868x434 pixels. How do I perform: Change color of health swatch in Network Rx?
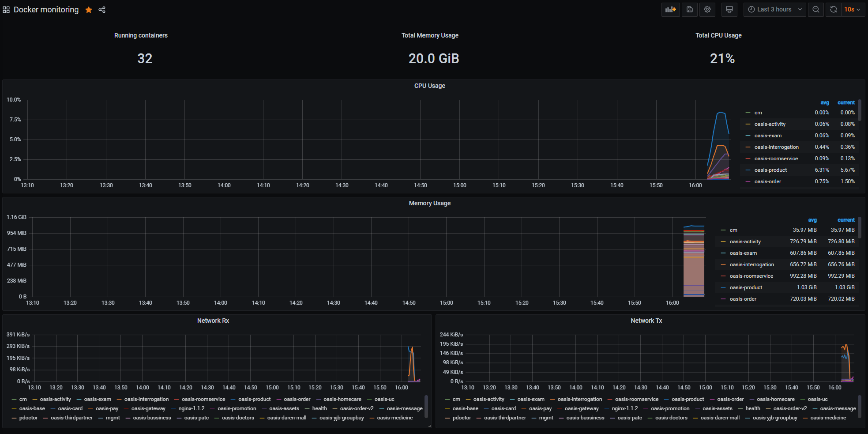point(307,408)
